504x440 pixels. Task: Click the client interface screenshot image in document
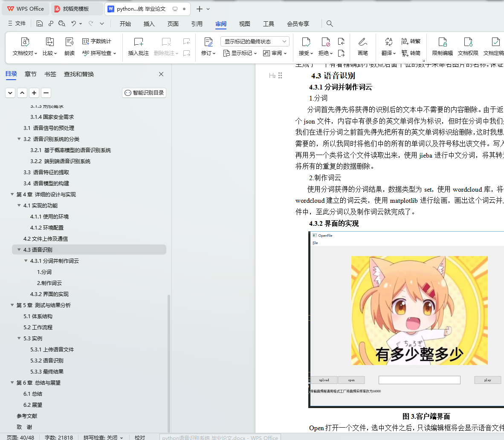406,319
